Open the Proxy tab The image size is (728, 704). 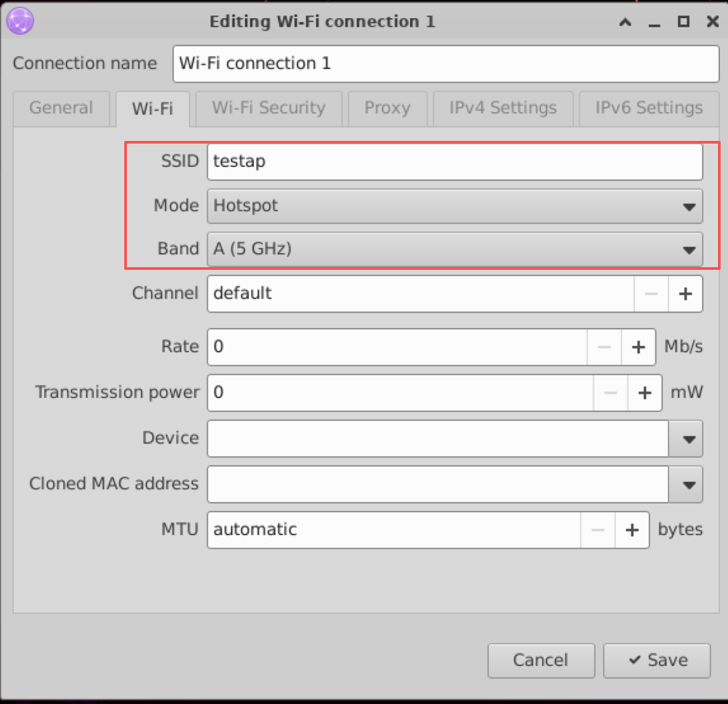(x=387, y=108)
